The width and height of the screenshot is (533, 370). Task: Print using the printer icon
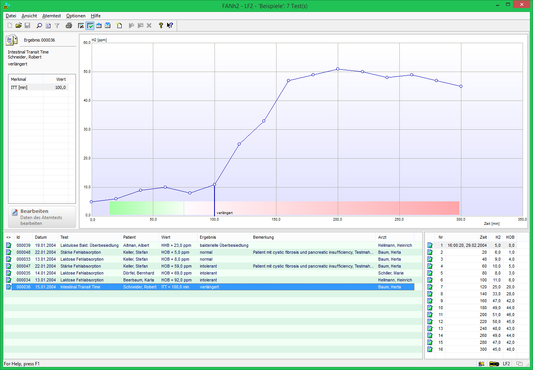(69, 26)
